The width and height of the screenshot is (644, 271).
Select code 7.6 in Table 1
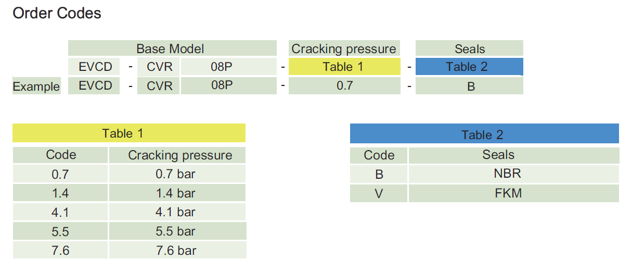pos(60,251)
